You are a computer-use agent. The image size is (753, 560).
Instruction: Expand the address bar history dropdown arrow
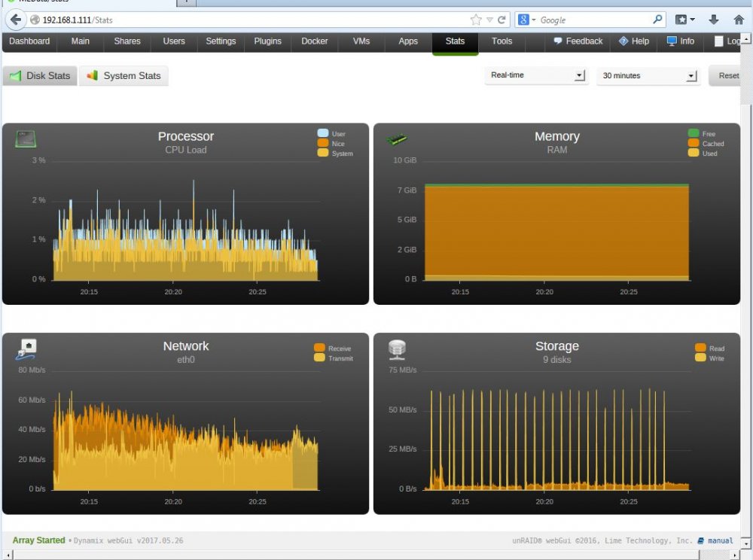tap(489, 20)
